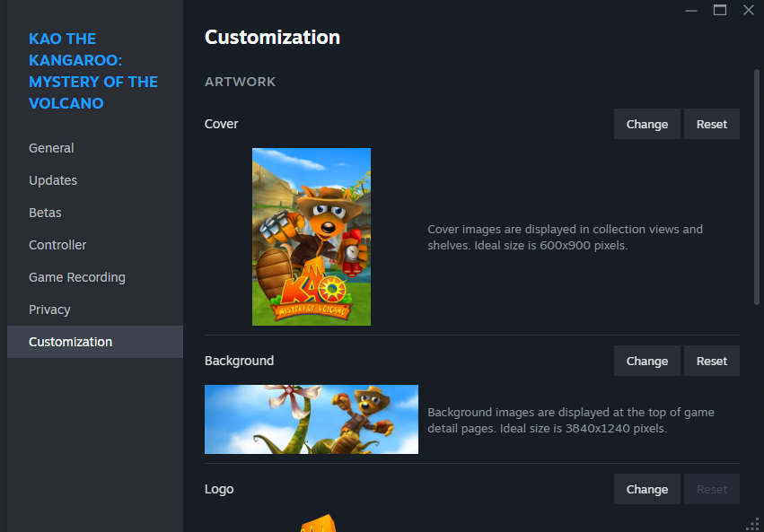Maximize the properties window
The image size is (764, 532).
pos(720,10)
